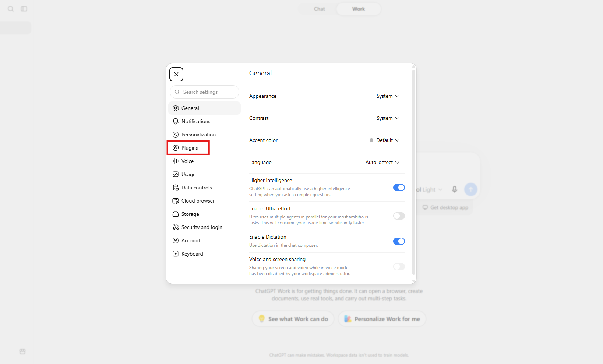Click the settings panel vertical scrollbar
This screenshot has width=603, height=364.
point(413,172)
